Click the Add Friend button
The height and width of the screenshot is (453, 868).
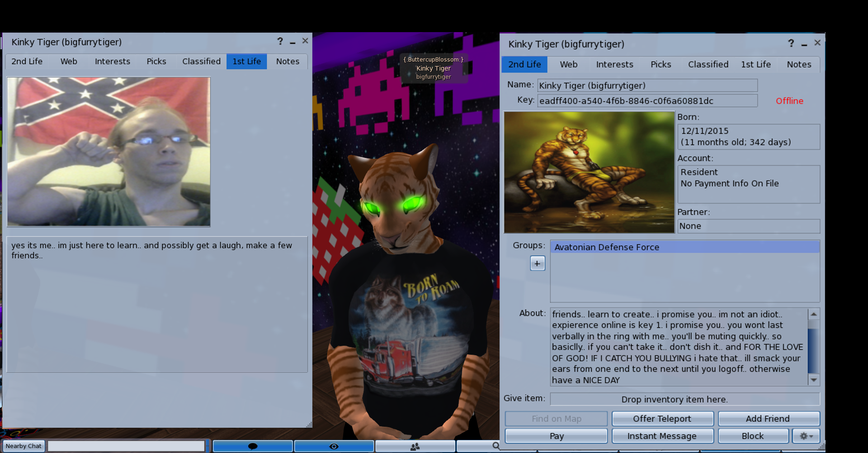(769, 419)
